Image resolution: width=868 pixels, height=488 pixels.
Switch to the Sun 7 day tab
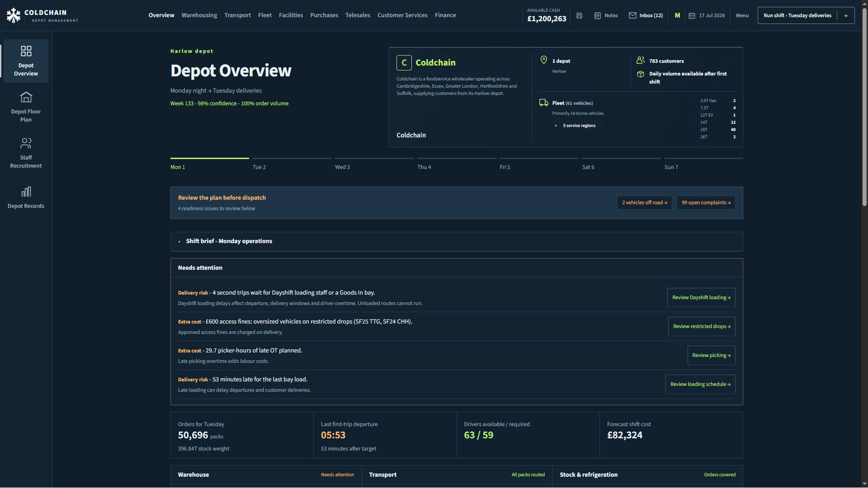click(704, 164)
